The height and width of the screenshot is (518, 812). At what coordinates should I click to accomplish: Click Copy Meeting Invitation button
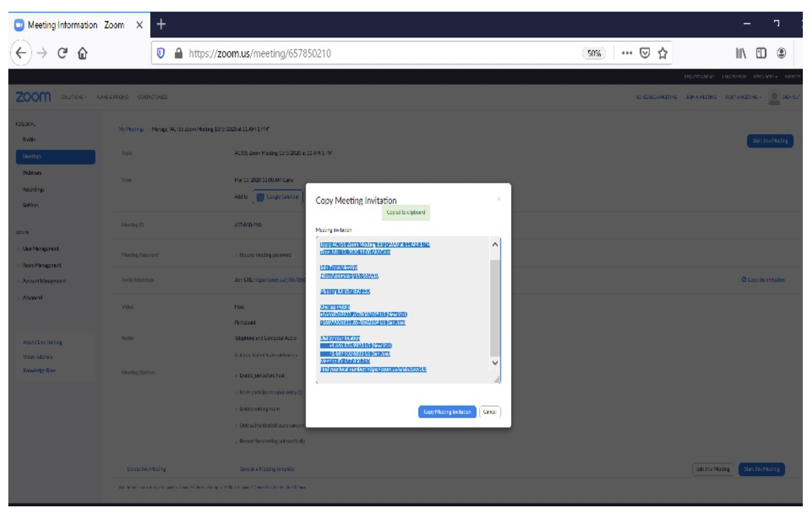click(x=447, y=412)
